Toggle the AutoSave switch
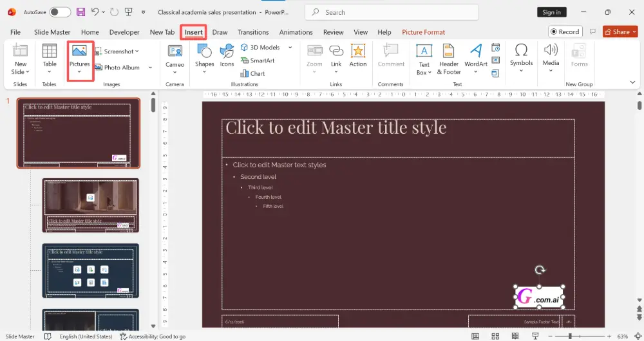644x341 pixels. pos(60,12)
